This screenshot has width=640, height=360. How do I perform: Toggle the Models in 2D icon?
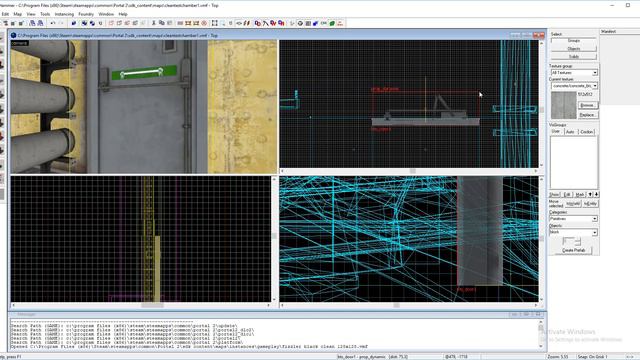click(308, 23)
